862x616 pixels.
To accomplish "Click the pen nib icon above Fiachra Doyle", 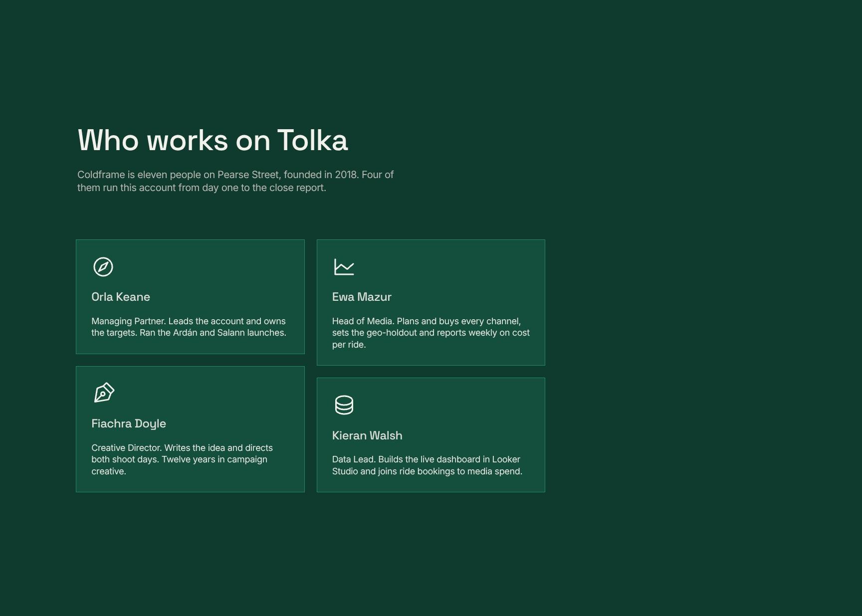I will (x=104, y=393).
